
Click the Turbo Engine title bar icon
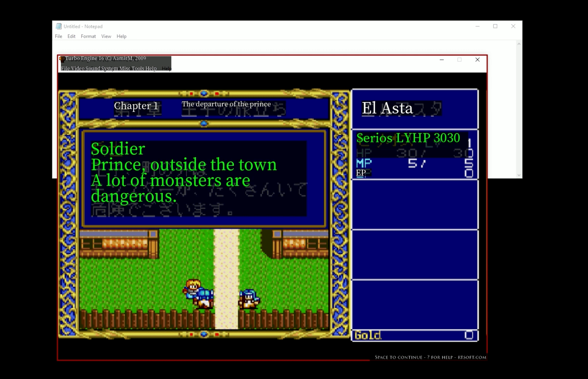[62, 59]
